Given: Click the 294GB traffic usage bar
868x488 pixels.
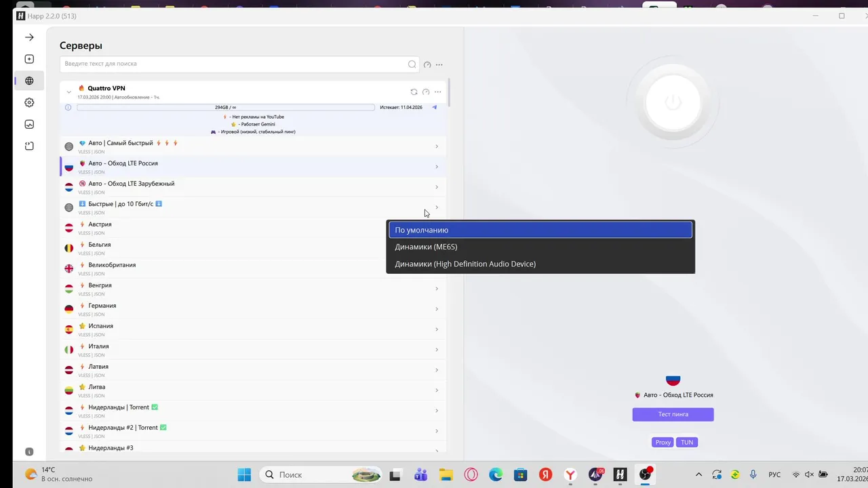Looking at the screenshot, I should point(226,107).
